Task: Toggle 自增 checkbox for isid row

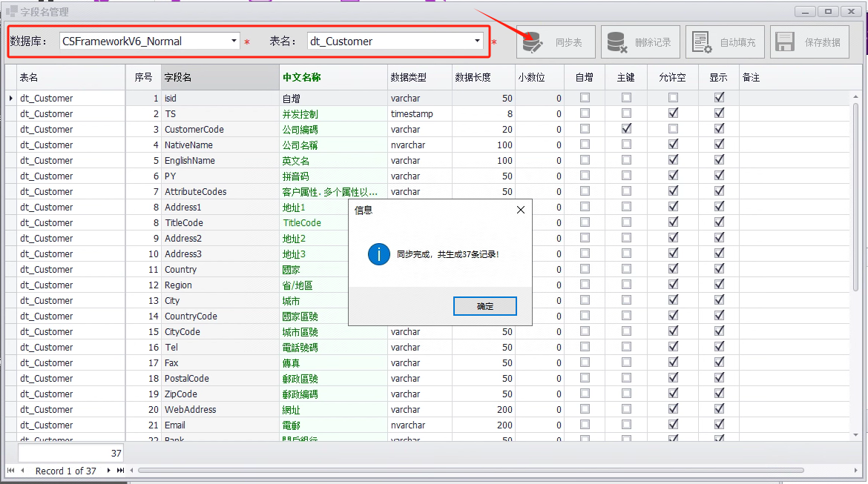Action: (x=585, y=97)
